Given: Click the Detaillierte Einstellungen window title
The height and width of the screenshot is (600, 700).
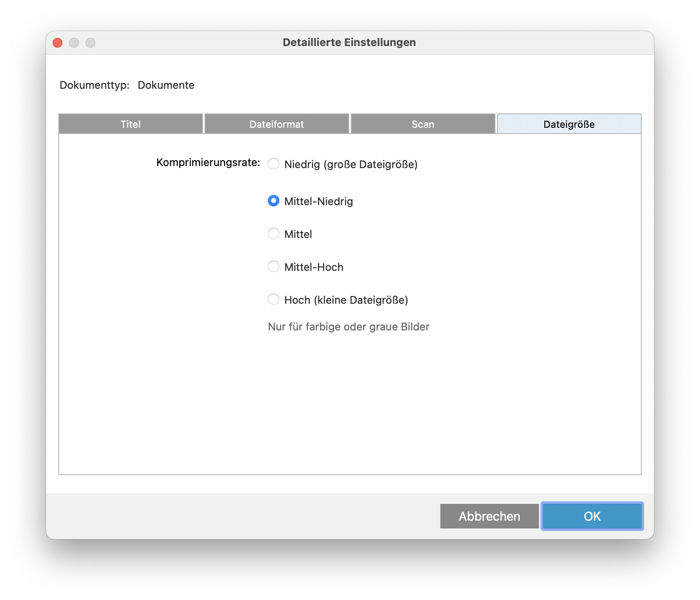Looking at the screenshot, I should [x=349, y=42].
